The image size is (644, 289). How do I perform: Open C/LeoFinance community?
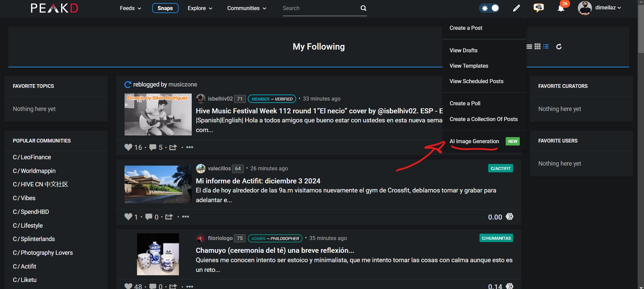click(32, 157)
